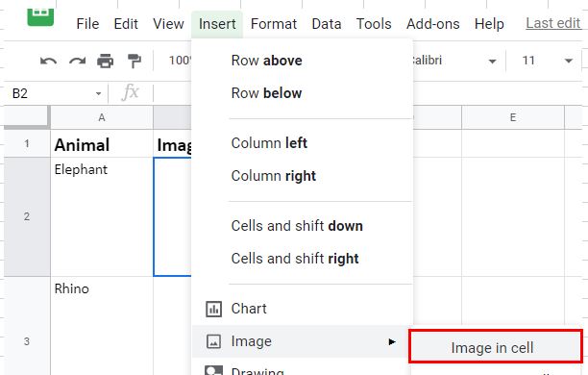Viewport: 588px width, 375px height.
Task: Close the Insert menu tab
Action: (217, 24)
